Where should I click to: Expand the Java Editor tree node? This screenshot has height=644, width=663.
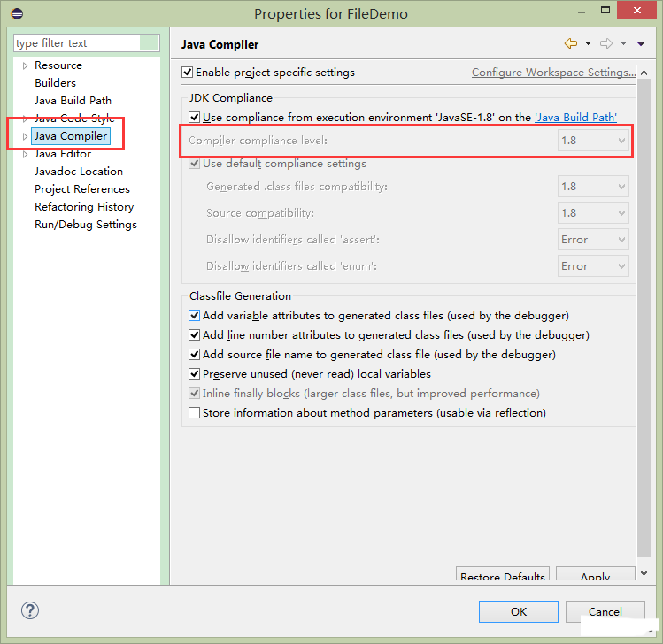pyautogui.click(x=25, y=154)
